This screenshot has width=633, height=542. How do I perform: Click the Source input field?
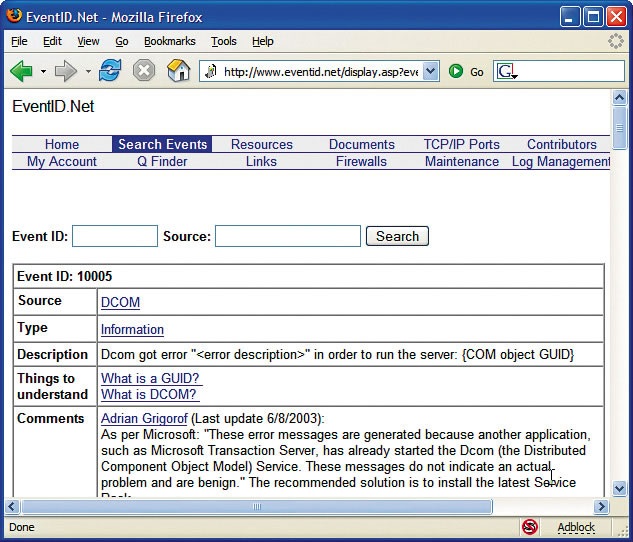[288, 236]
